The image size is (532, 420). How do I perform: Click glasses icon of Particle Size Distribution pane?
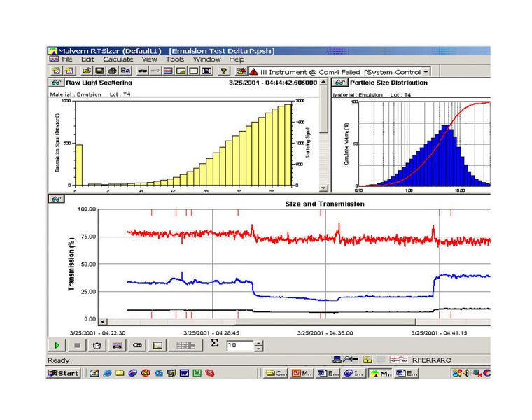point(339,83)
